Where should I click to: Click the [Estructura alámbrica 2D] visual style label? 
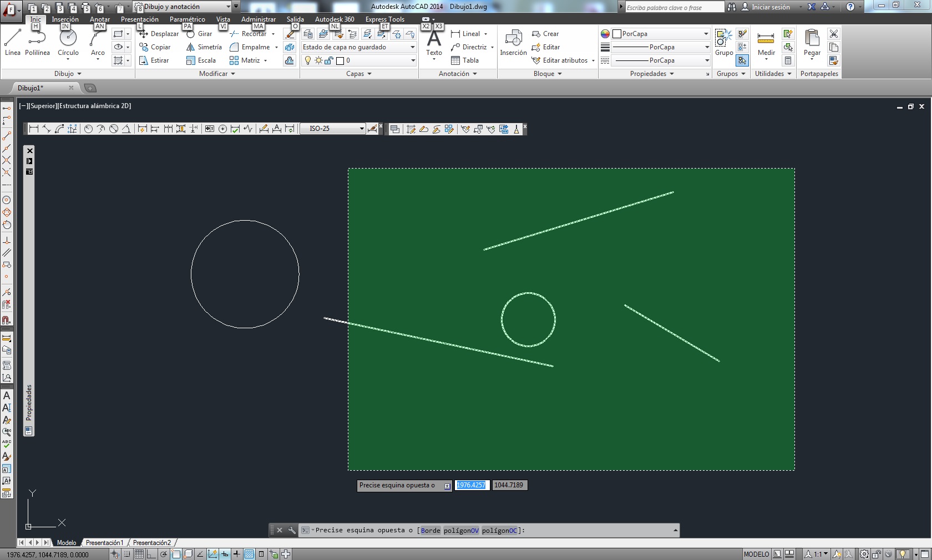pos(94,106)
